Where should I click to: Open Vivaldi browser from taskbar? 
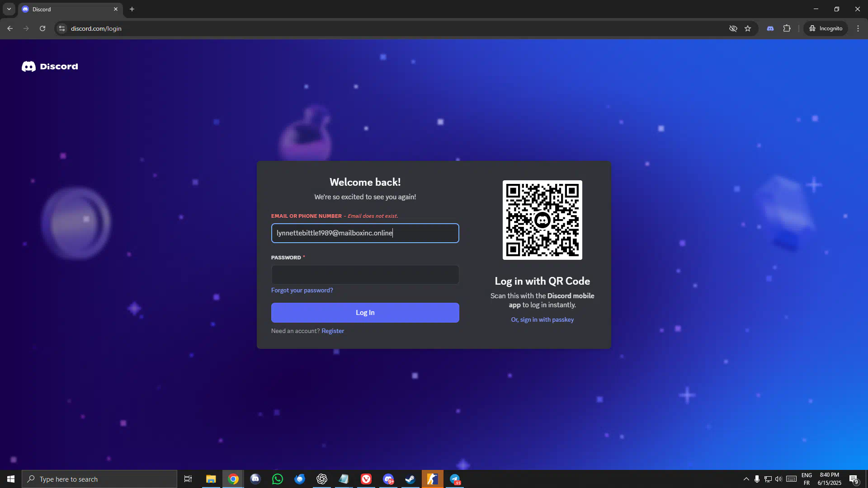(x=366, y=479)
